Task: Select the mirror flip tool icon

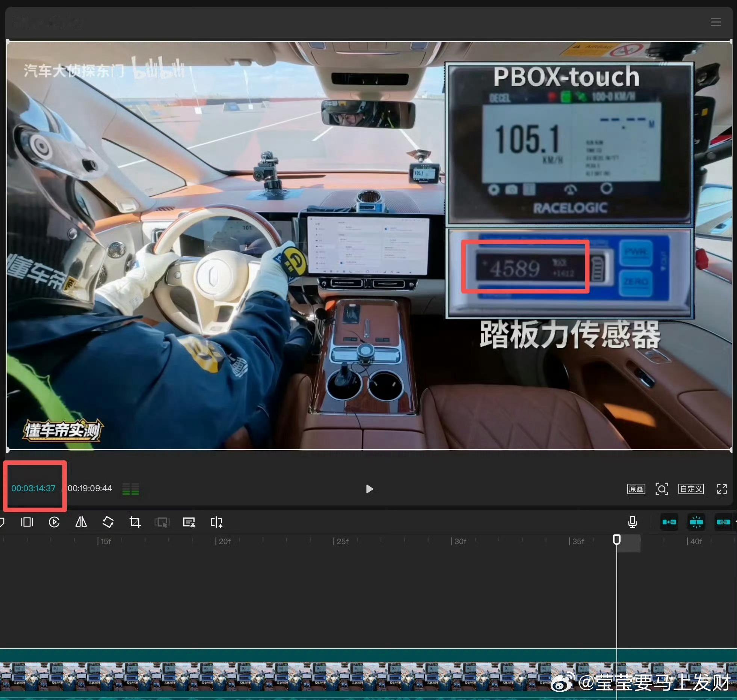Action: [81, 522]
